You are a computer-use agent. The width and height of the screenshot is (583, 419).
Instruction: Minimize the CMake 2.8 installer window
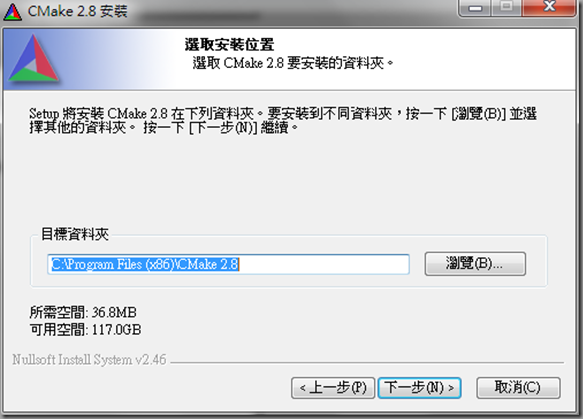(475, 8)
